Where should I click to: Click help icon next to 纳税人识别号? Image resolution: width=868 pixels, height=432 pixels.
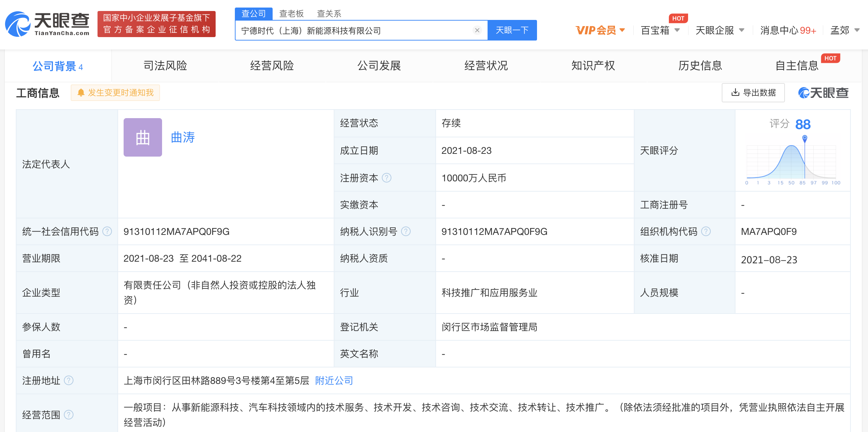(x=406, y=231)
